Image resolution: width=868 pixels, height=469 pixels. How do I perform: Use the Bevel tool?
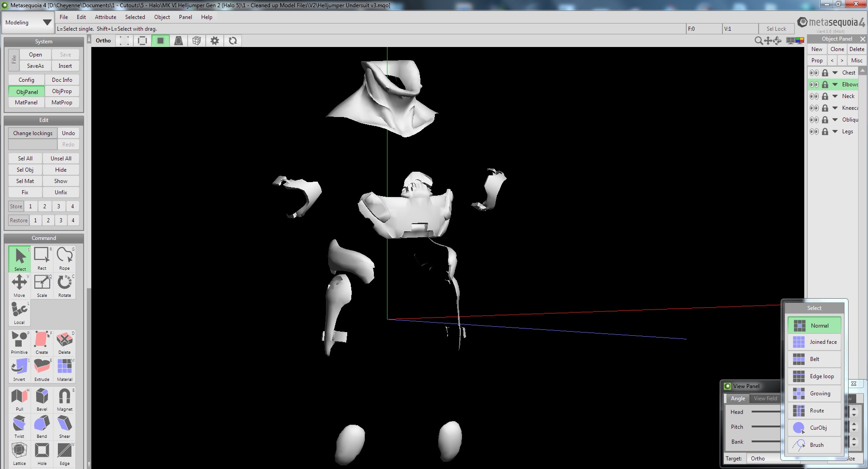(42, 400)
